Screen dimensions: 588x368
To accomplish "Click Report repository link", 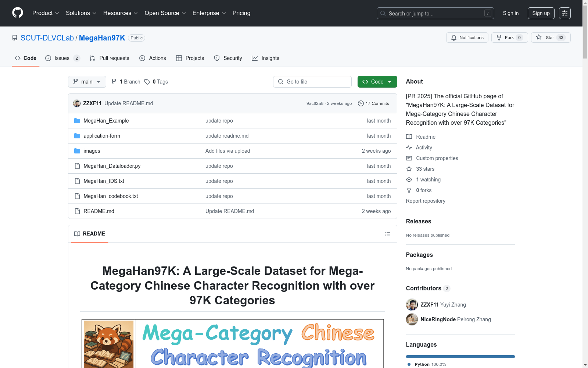I will pos(426,201).
